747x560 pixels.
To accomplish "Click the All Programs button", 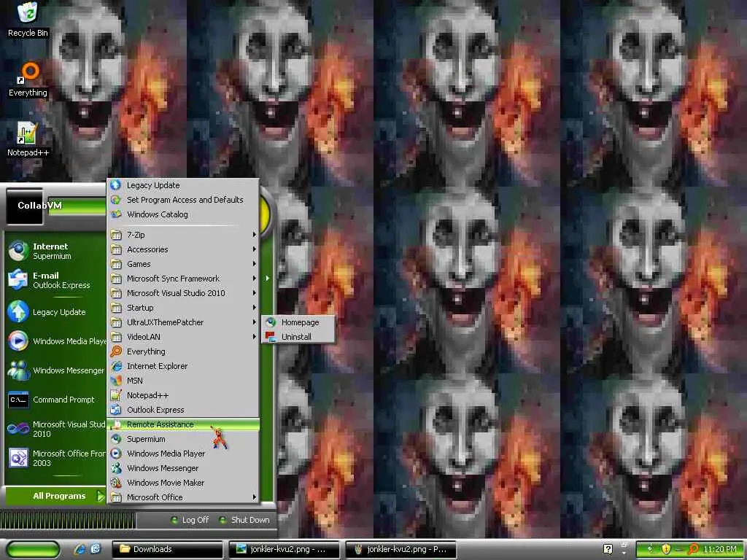I will click(55, 496).
